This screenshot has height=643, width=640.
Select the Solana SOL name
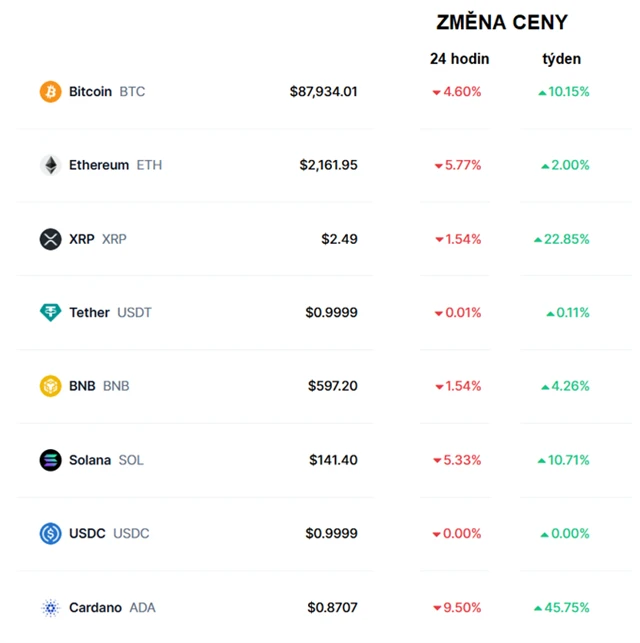pyautogui.click(x=106, y=460)
